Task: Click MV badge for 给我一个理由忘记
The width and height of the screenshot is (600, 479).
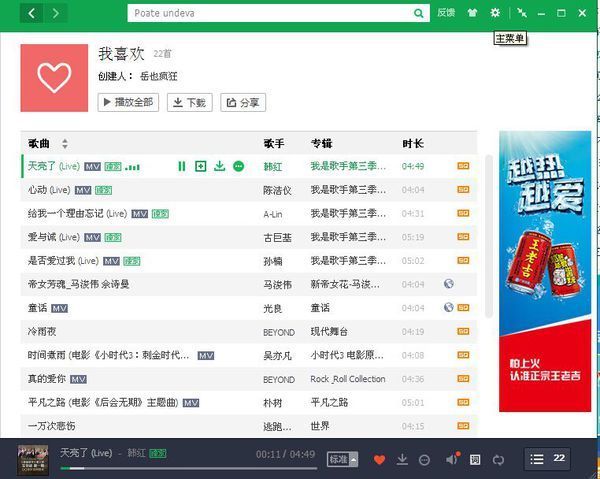Action: tap(140, 214)
